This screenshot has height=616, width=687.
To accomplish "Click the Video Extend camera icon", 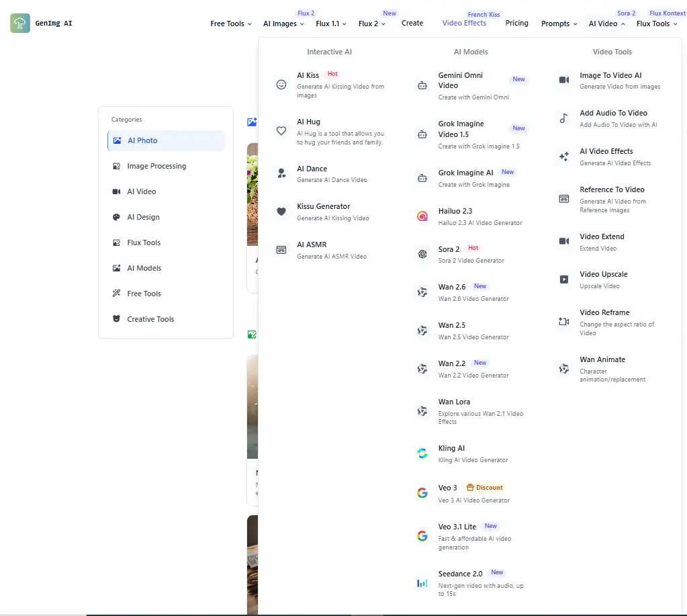I will pos(564,241).
